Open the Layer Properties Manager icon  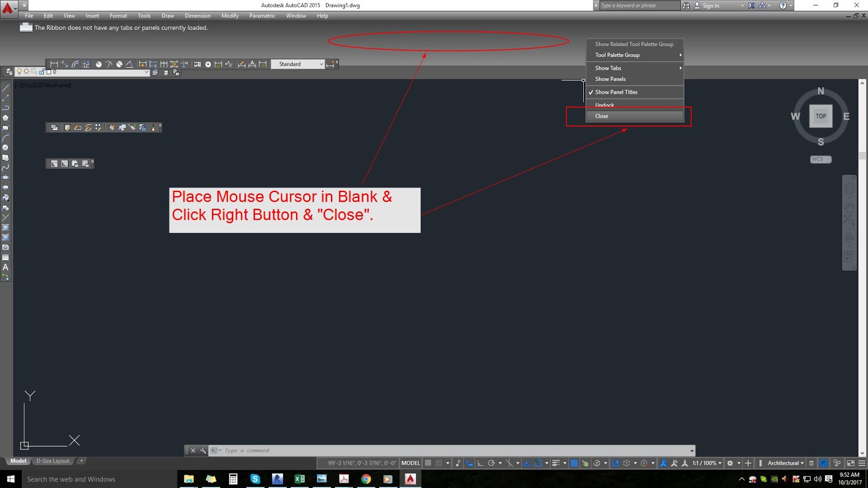(8, 71)
